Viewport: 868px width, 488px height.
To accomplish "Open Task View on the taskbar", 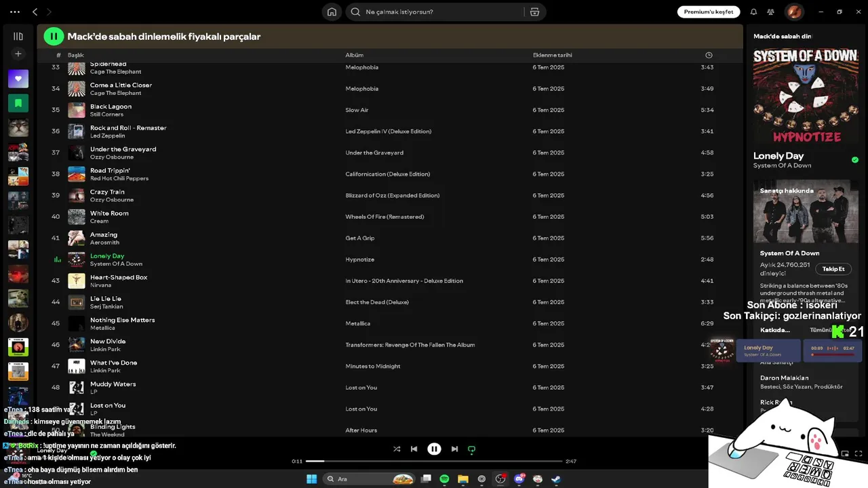I will click(426, 479).
